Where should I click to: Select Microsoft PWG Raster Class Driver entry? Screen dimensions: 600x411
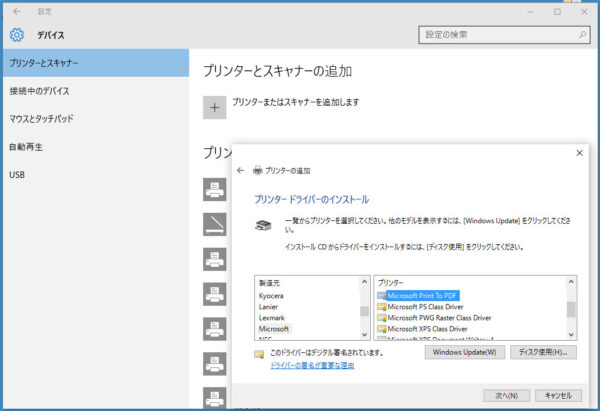[x=439, y=318]
